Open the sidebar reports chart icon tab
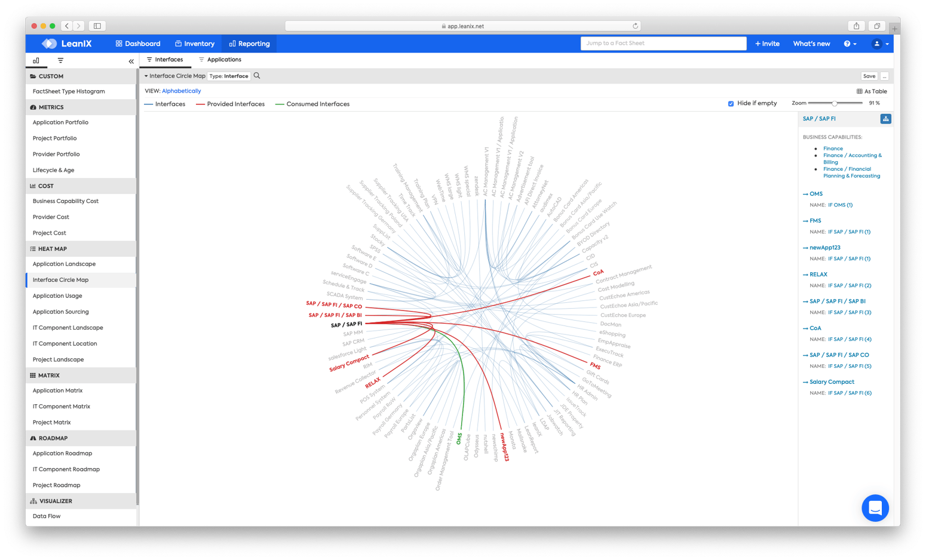 (x=36, y=61)
